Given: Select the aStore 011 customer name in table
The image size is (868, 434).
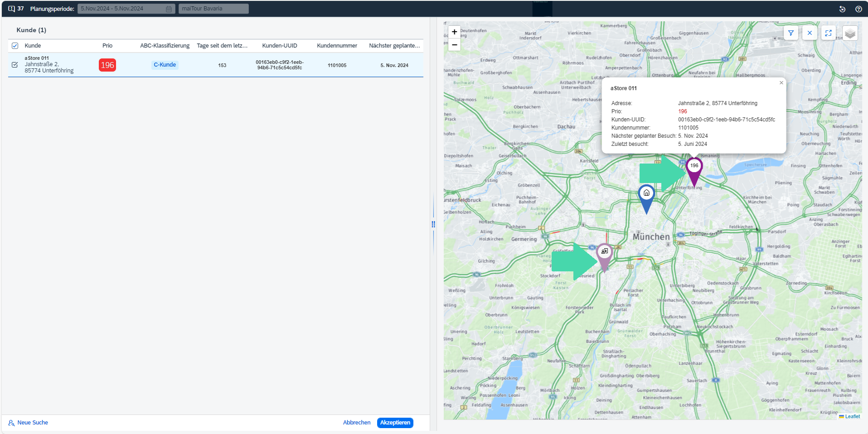Looking at the screenshot, I should coord(37,58).
